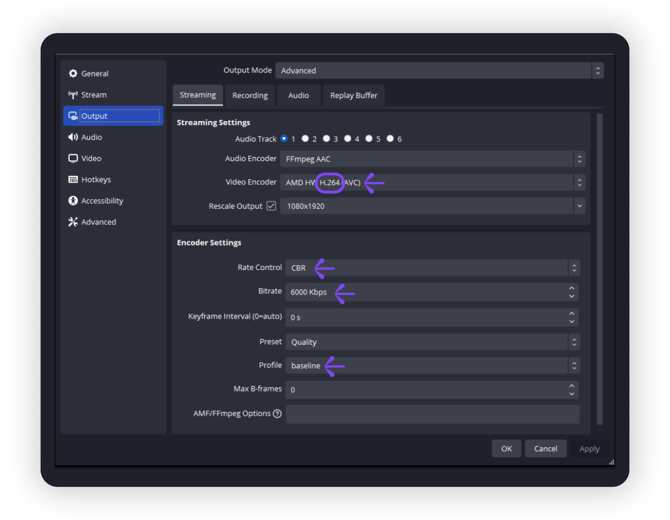Click help icon beside AMF/FFmpeg Options

(x=277, y=414)
